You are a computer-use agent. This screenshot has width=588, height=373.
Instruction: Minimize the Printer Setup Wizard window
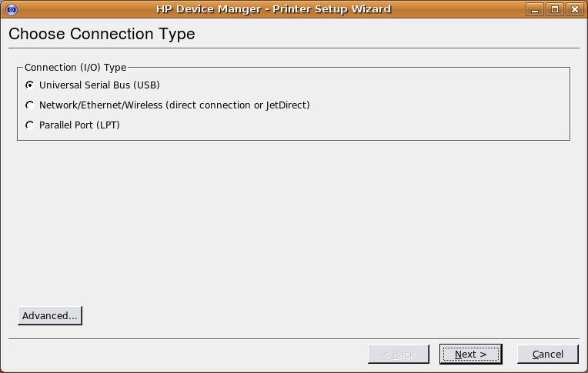point(535,9)
